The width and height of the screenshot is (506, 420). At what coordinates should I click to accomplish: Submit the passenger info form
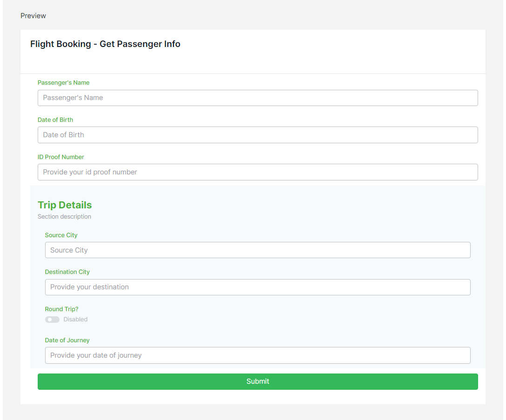pos(258,381)
